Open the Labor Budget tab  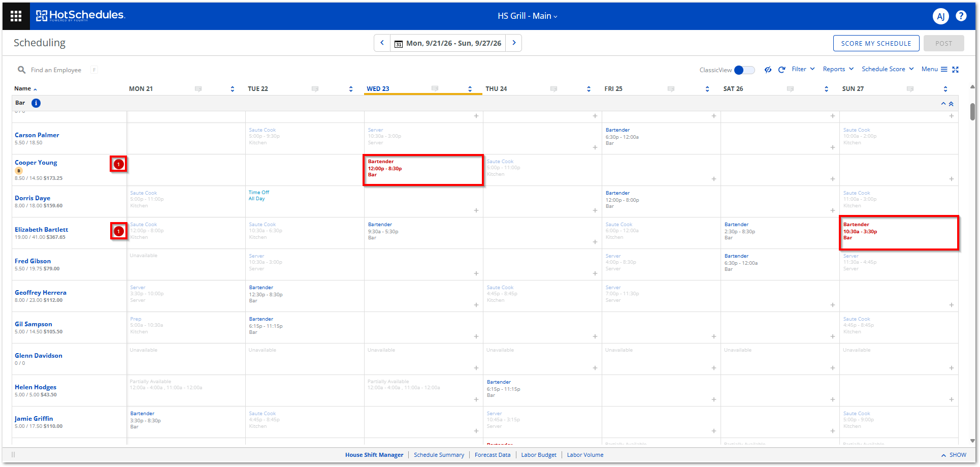coord(538,455)
